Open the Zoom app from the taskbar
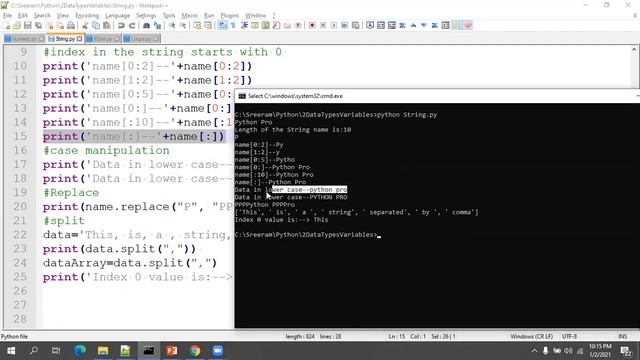 pyautogui.click(x=218, y=351)
